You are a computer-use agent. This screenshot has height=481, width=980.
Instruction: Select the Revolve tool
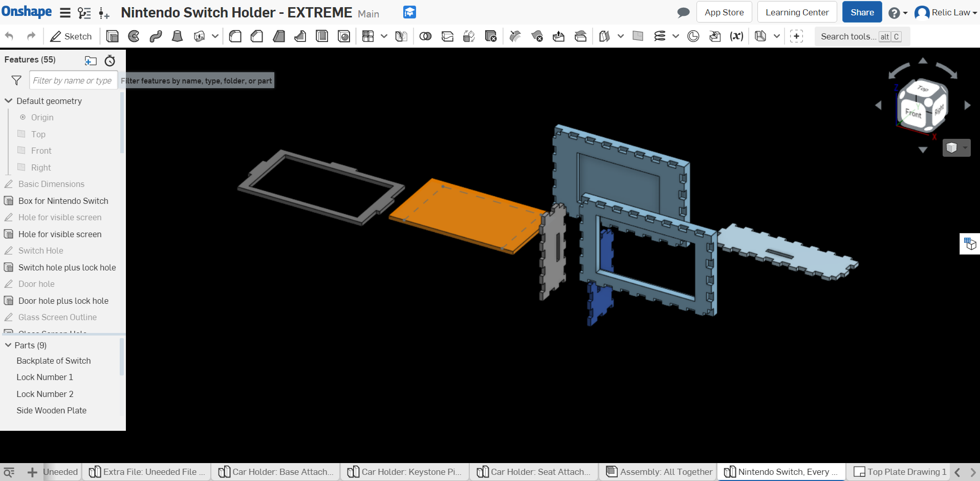click(134, 36)
